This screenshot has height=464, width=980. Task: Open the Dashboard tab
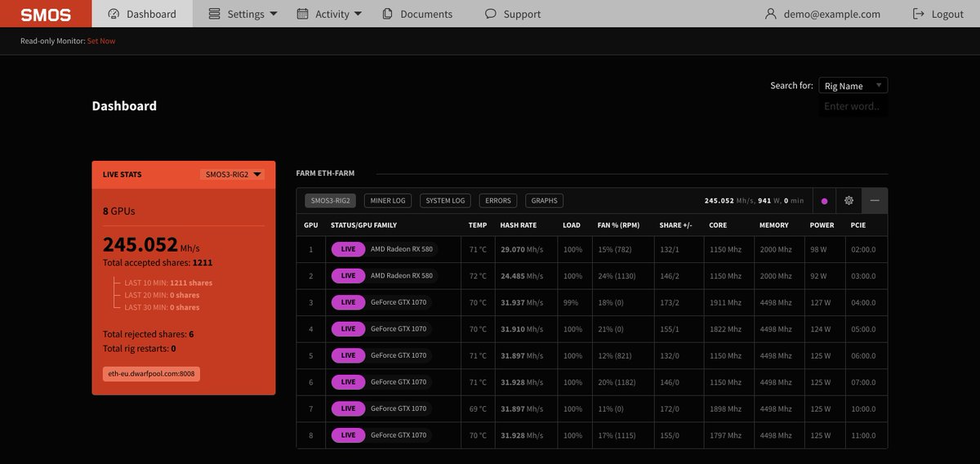[142, 14]
